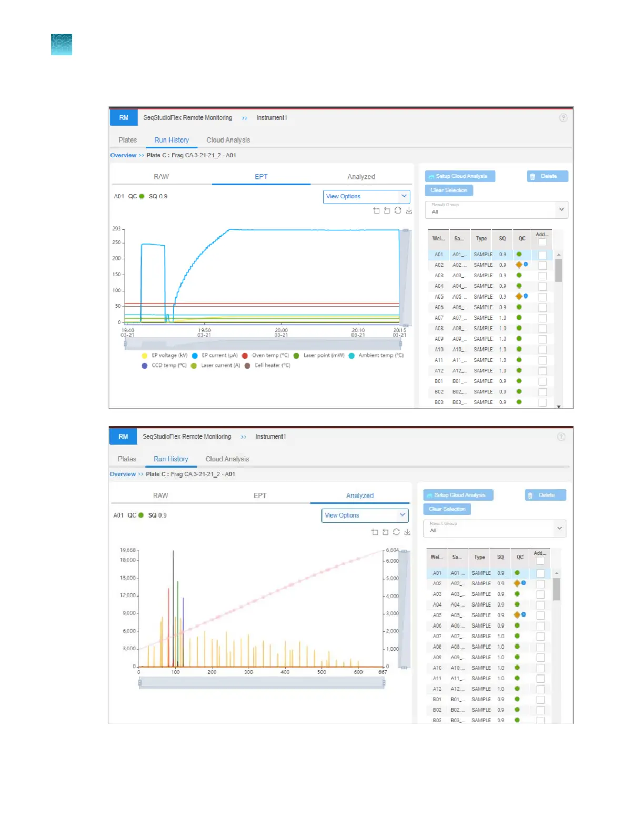Click the leftmost zoom-area icon above the EPT chart
The width and height of the screenshot is (644, 834).
click(x=376, y=211)
